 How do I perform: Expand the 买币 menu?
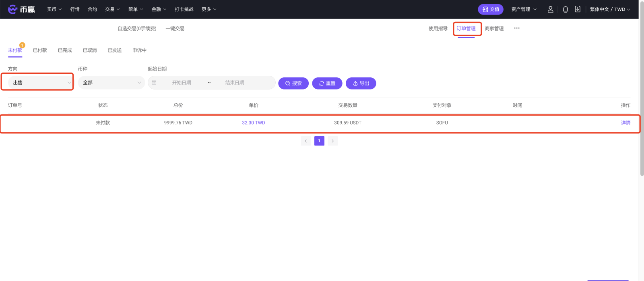click(x=54, y=9)
